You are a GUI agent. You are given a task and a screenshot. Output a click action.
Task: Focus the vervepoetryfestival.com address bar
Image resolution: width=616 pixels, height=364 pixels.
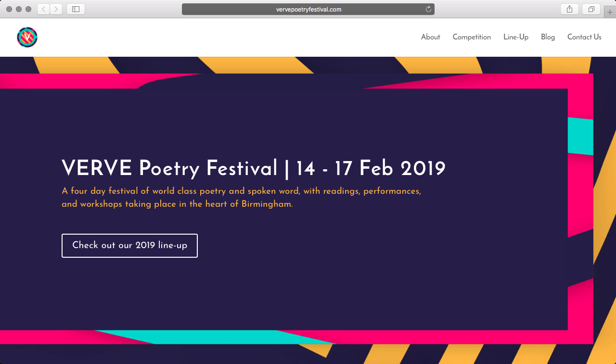tap(308, 9)
